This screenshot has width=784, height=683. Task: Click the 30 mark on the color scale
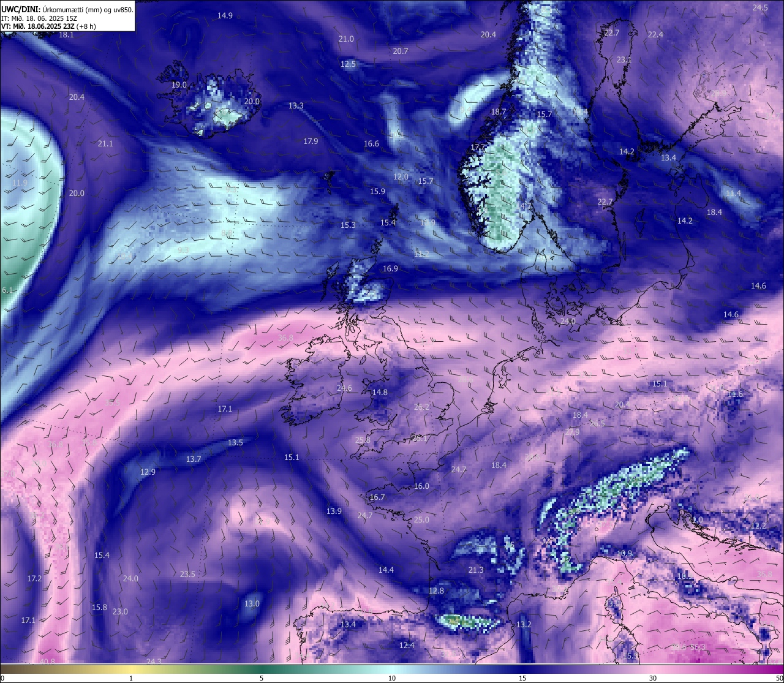tap(653, 678)
